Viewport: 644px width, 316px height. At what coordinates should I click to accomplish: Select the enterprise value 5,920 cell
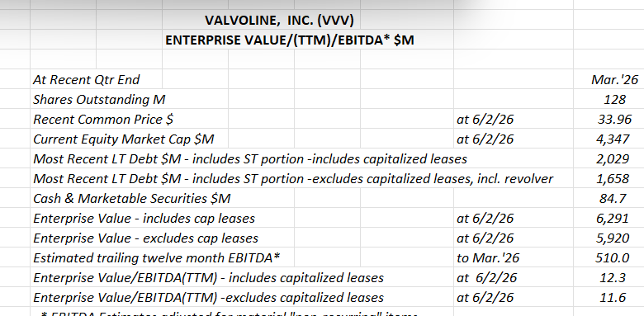click(x=608, y=238)
